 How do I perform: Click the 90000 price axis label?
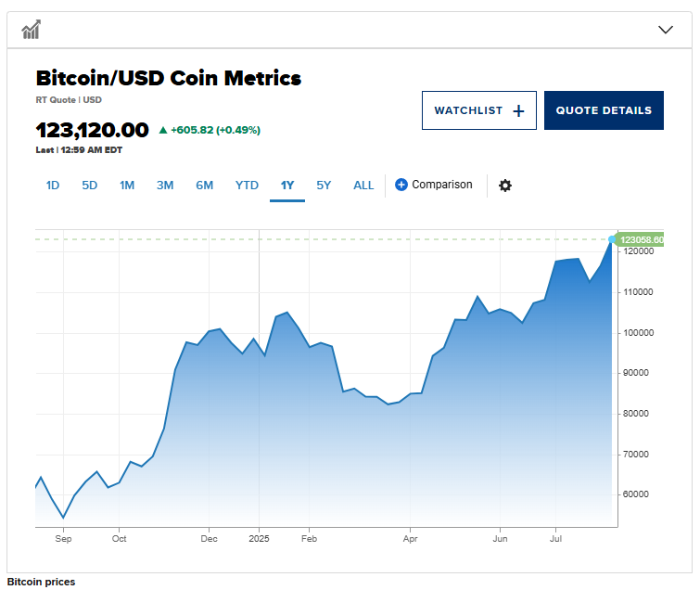point(636,373)
